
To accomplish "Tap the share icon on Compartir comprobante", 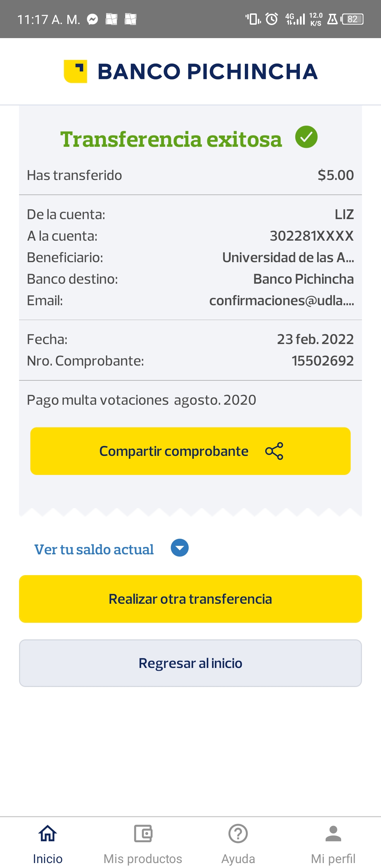I will tap(274, 451).
